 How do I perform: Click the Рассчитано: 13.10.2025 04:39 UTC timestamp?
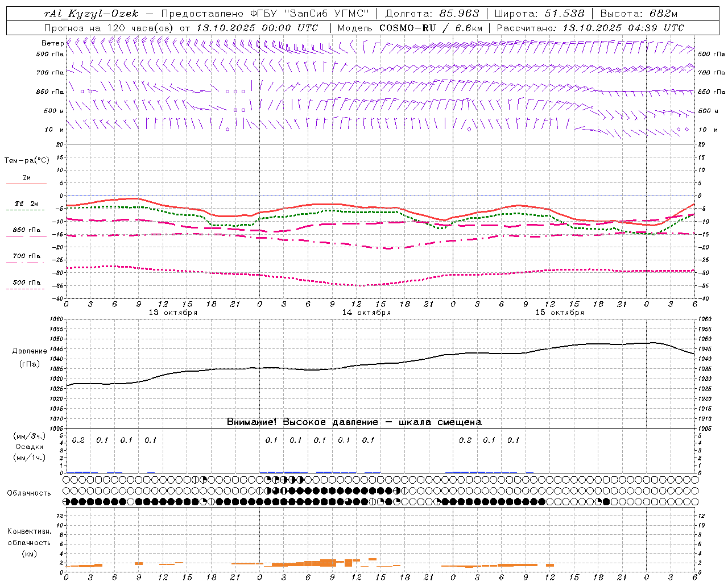point(590,27)
